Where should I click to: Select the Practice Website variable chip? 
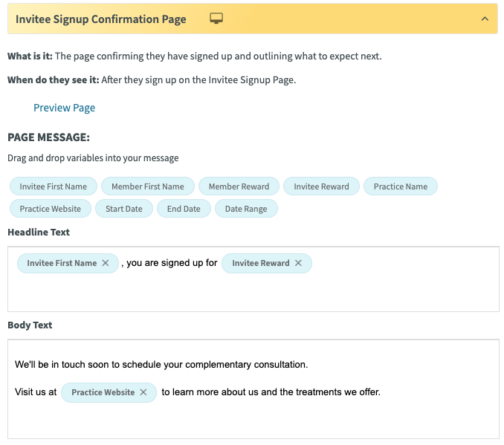click(51, 209)
